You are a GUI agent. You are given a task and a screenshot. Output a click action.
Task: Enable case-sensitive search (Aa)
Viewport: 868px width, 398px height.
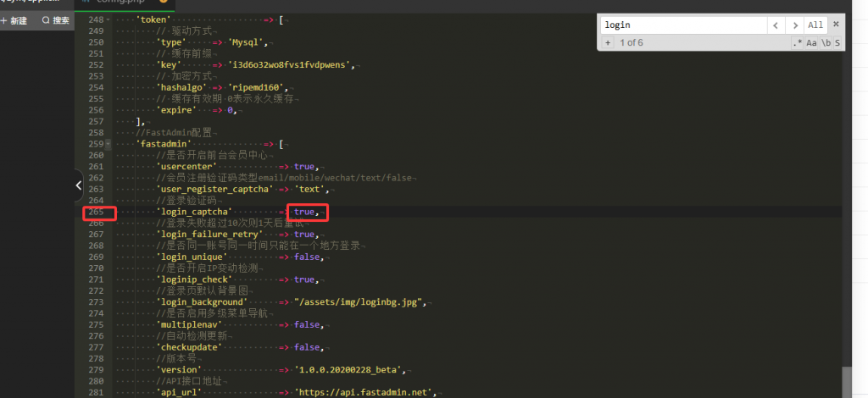pyautogui.click(x=811, y=42)
